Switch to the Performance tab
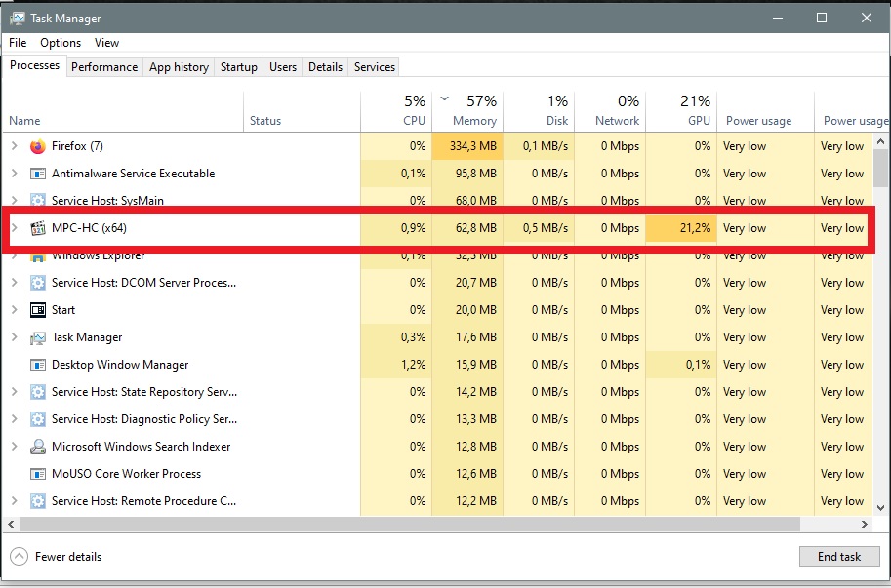 [x=104, y=67]
